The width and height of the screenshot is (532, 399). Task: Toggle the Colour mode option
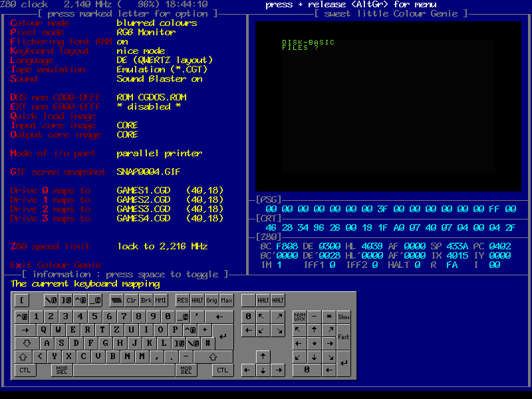coord(39,23)
